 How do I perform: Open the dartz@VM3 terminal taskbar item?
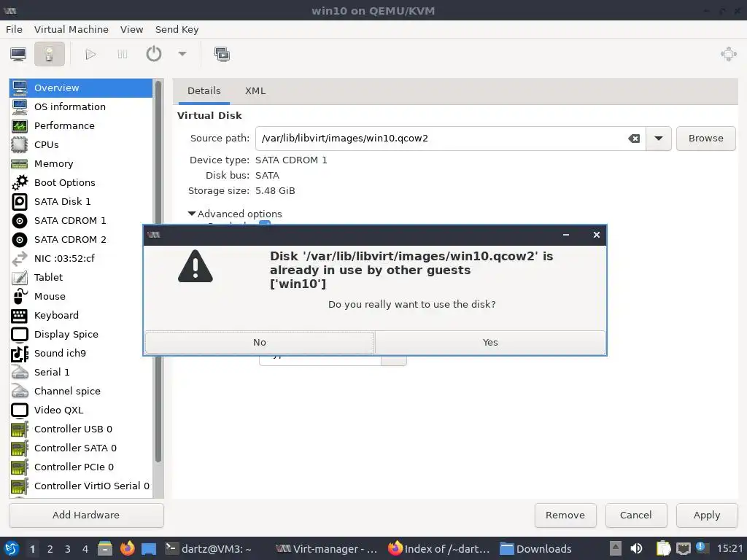pos(209,549)
